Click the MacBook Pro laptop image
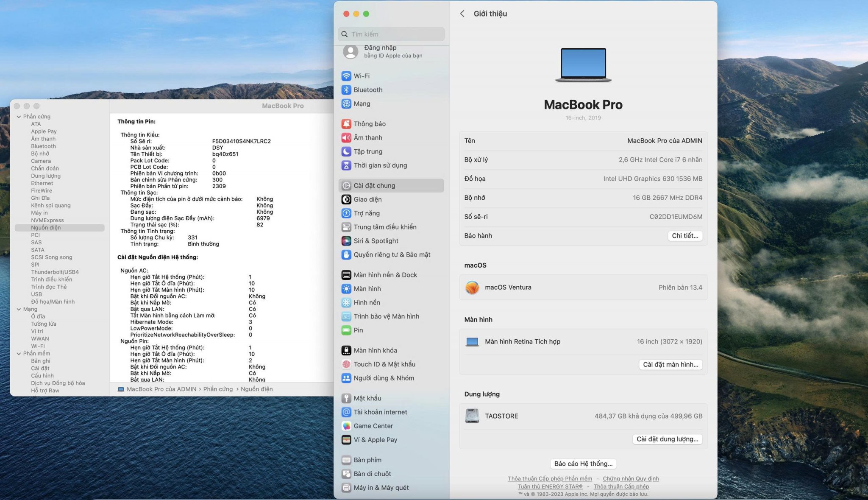 (583, 65)
